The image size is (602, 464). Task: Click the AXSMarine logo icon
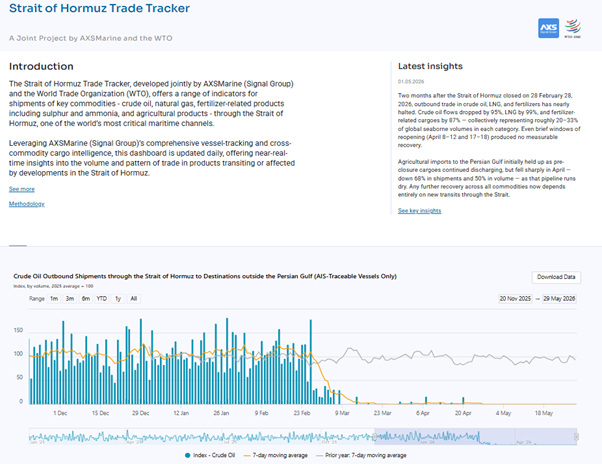click(x=548, y=28)
